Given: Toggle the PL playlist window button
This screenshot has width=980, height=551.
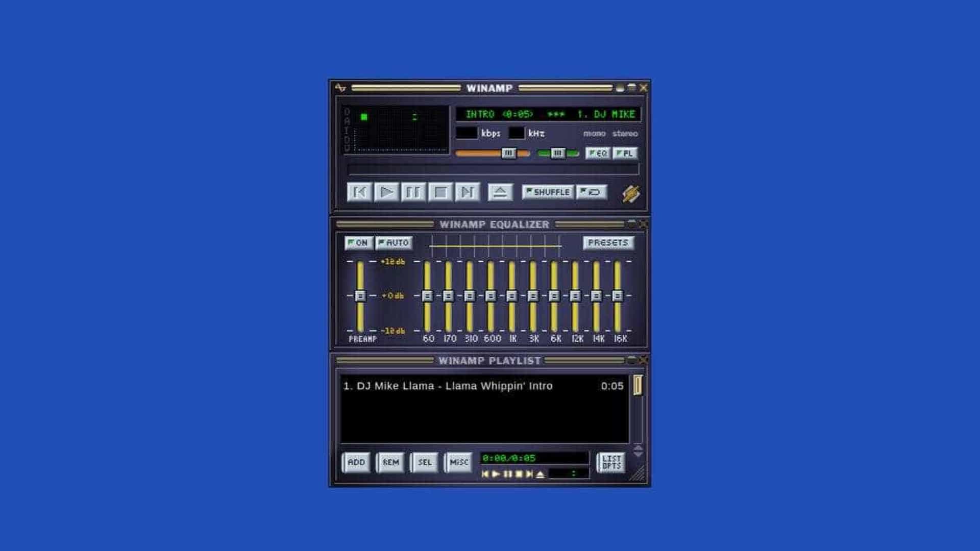Looking at the screenshot, I should pyautogui.click(x=625, y=153).
